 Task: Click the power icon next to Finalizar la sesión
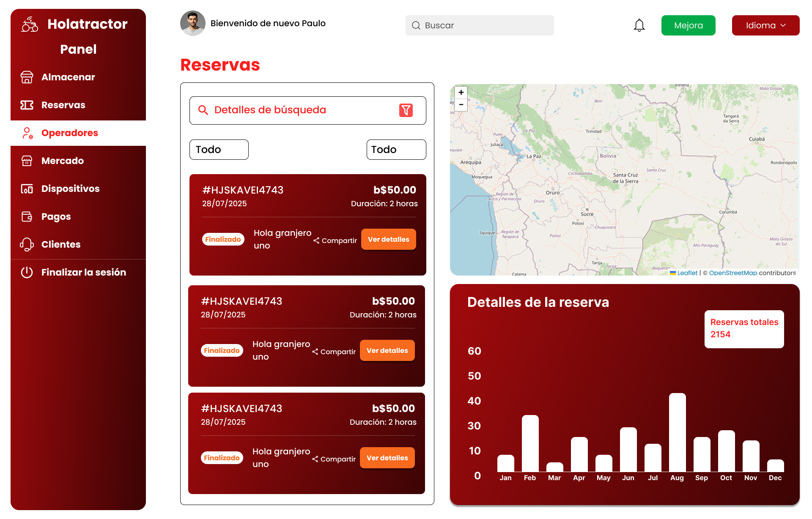point(27,272)
